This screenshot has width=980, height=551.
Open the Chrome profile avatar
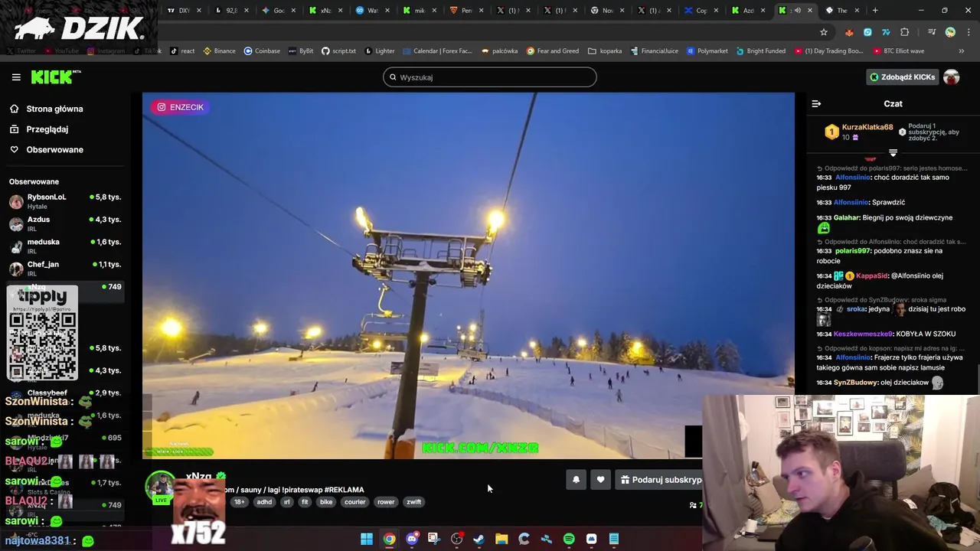(x=950, y=32)
